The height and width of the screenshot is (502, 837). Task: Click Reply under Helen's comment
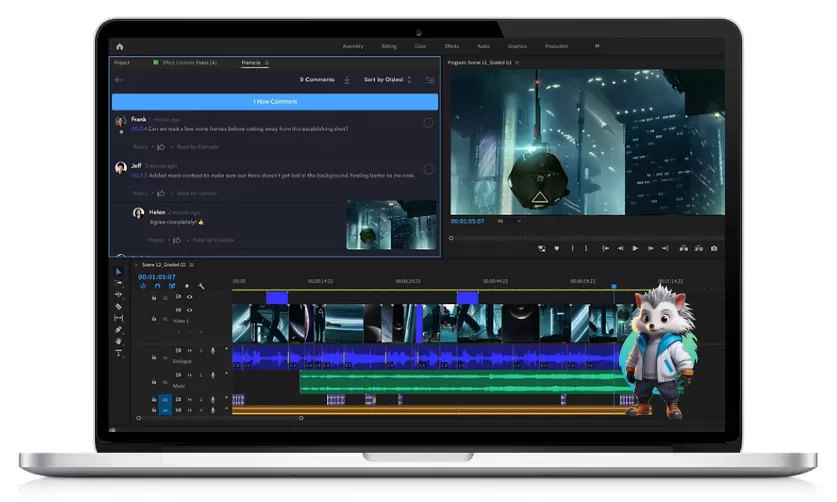click(x=156, y=240)
